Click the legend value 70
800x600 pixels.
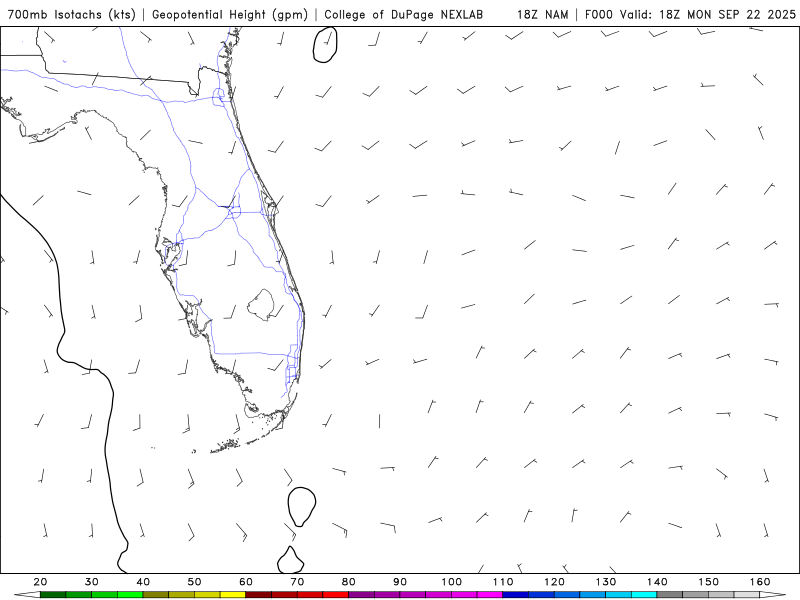click(x=297, y=582)
